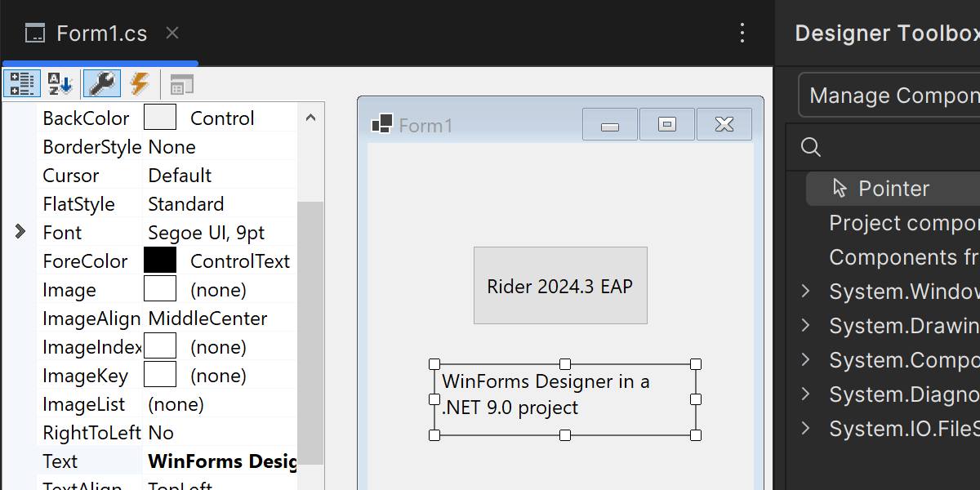Select Project components in toolbox
This screenshot has height=490, width=980.
pyautogui.click(x=902, y=223)
